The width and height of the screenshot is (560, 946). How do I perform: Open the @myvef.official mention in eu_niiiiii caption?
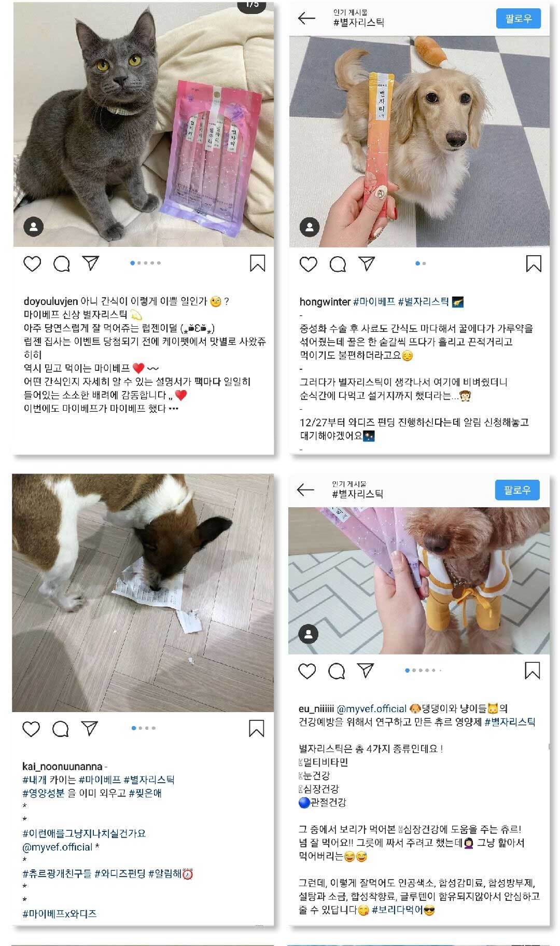click(372, 708)
